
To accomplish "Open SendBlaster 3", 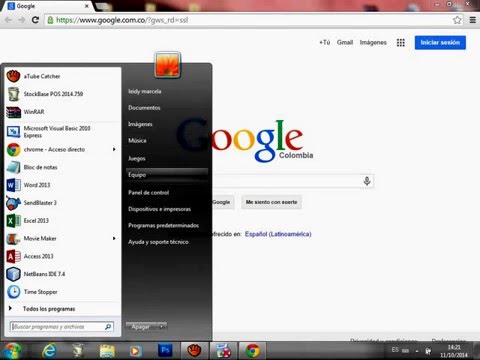I will coord(62,203).
